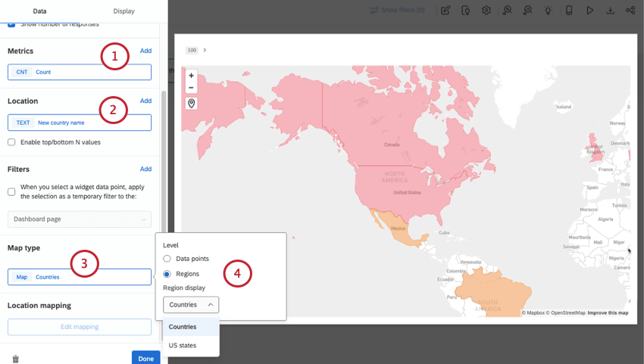
Task: Click United Kingdom region on map
Action: pos(595,148)
